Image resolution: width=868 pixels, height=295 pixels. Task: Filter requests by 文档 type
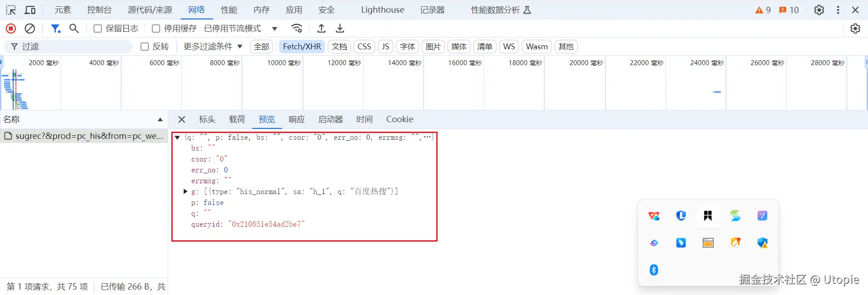pyautogui.click(x=339, y=47)
